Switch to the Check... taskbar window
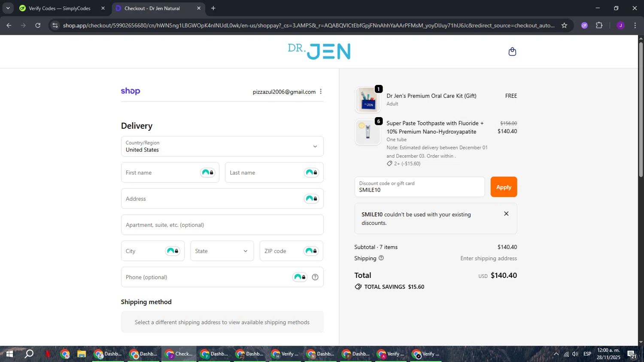This screenshot has width=644, height=362. click(179, 354)
